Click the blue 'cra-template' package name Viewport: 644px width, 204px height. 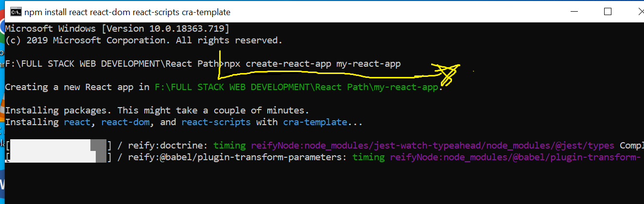coord(315,122)
